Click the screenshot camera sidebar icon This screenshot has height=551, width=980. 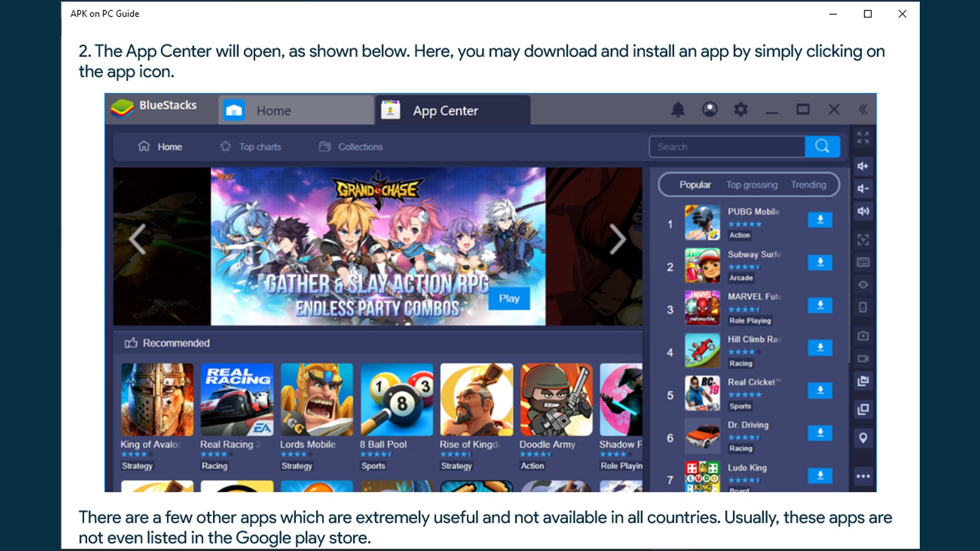[x=863, y=336]
